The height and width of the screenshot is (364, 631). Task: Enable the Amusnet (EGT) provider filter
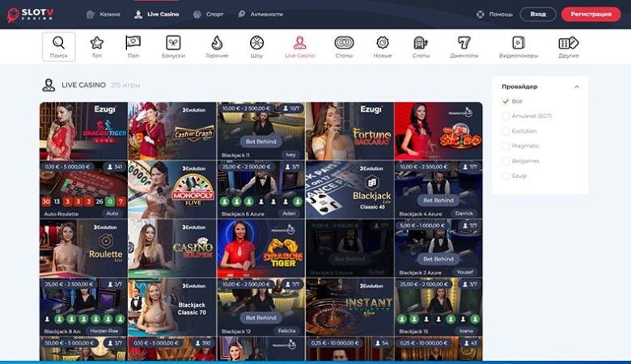pos(506,116)
